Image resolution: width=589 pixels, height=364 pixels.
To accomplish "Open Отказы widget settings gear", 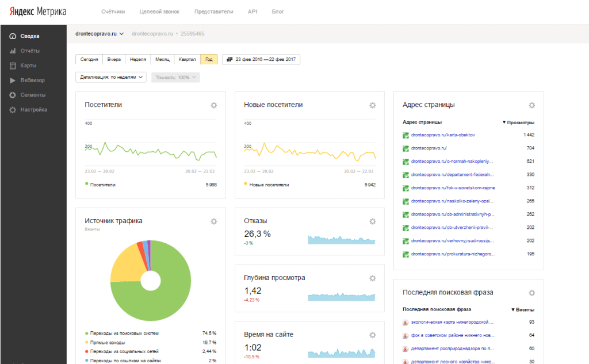I will (372, 221).
